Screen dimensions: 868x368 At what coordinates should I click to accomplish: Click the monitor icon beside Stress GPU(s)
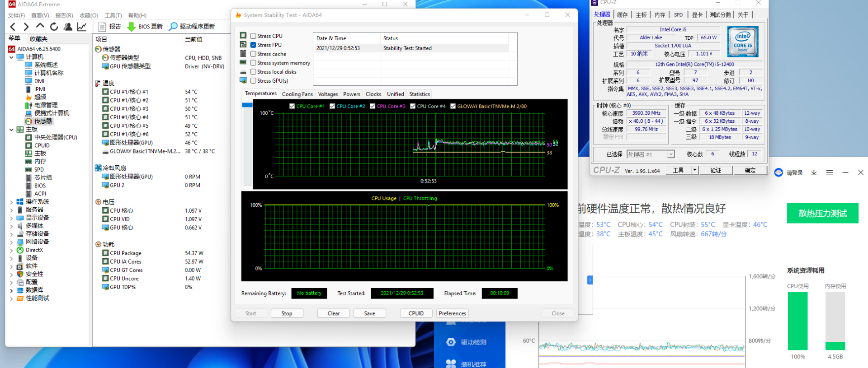(x=243, y=80)
